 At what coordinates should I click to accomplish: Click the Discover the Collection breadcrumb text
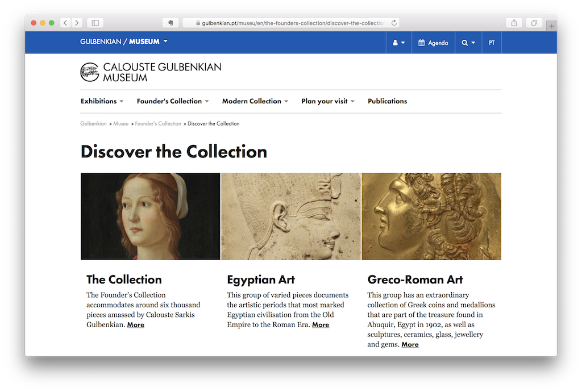[x=214, y=124]
